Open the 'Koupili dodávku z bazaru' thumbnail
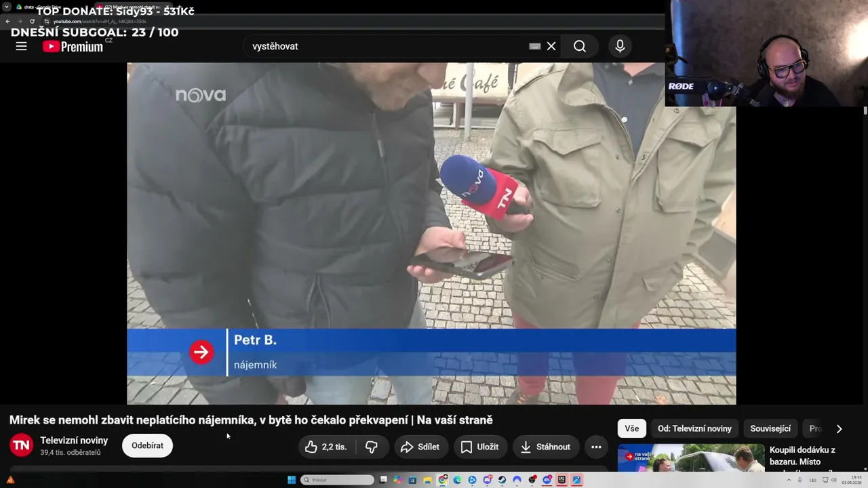868x488 pixels. coord(691,458)
